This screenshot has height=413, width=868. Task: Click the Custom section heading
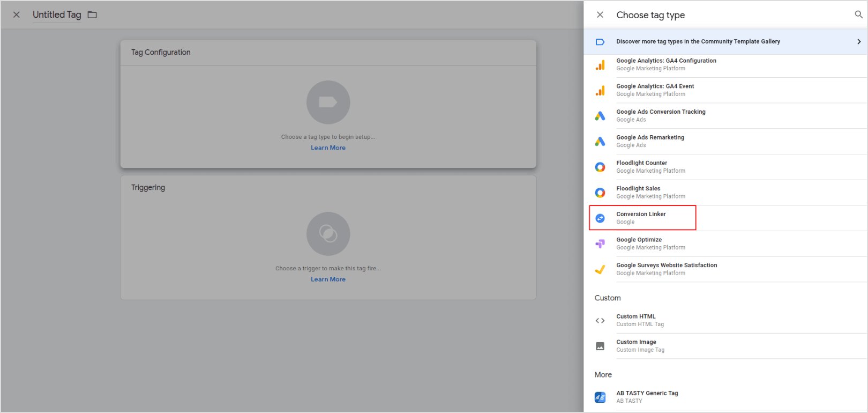[608, 298]
